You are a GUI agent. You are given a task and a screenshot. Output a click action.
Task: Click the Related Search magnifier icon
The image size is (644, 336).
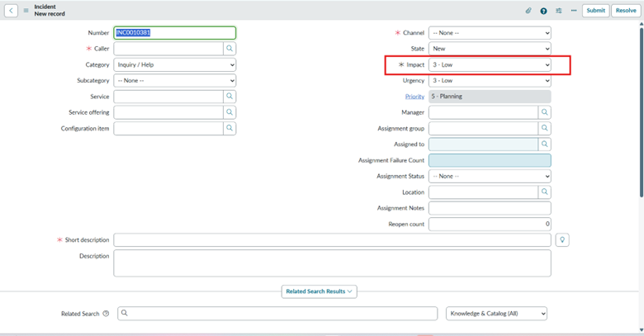coord(125,313)
